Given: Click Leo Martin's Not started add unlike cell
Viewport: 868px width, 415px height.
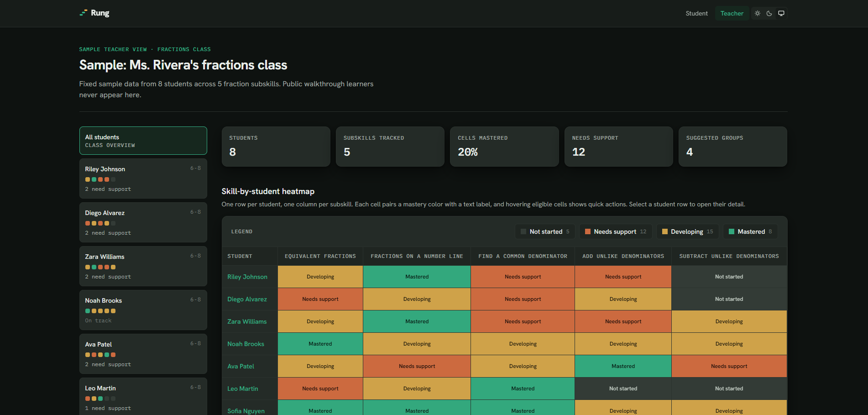Looking at the screenshot, I should tap(623, 389).
